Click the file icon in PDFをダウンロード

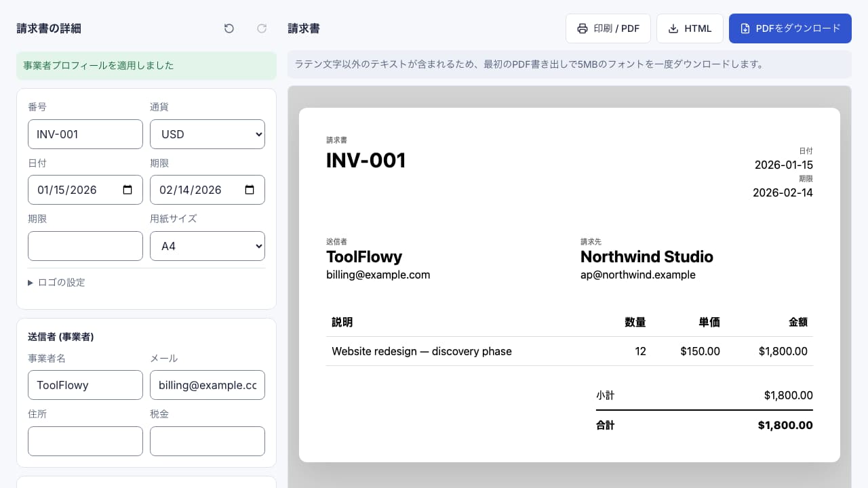click(x=745, y=28)
